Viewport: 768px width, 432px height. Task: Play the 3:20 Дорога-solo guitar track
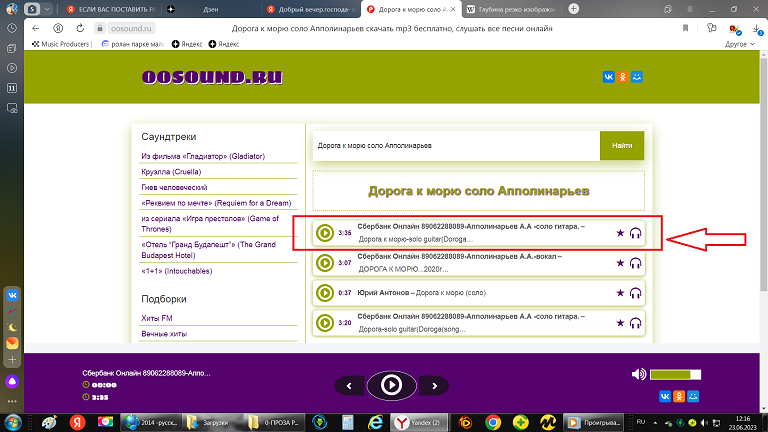click(x=325, y=323)
